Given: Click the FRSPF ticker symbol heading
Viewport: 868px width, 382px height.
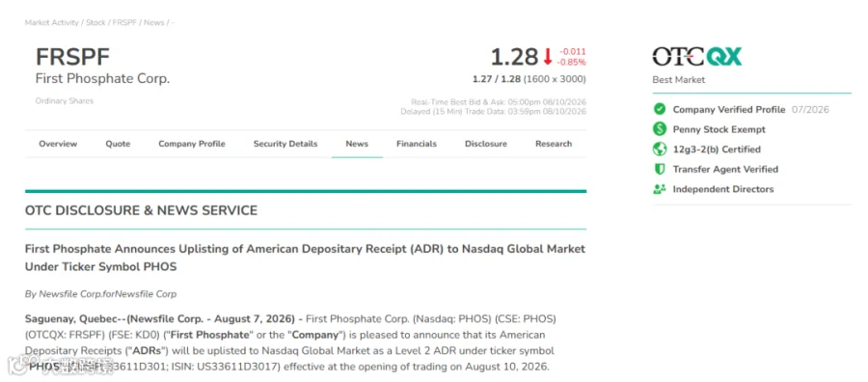Looking at the screenshot, I should (72, 58).
